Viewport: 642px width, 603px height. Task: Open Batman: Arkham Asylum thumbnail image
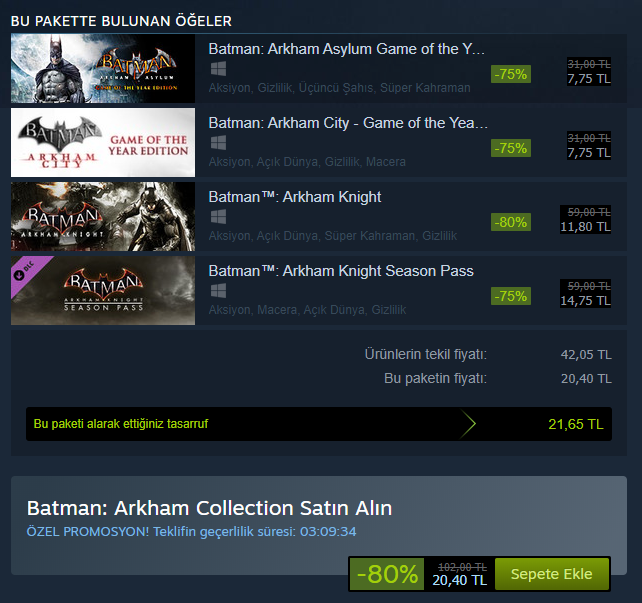tap(103, 68)
